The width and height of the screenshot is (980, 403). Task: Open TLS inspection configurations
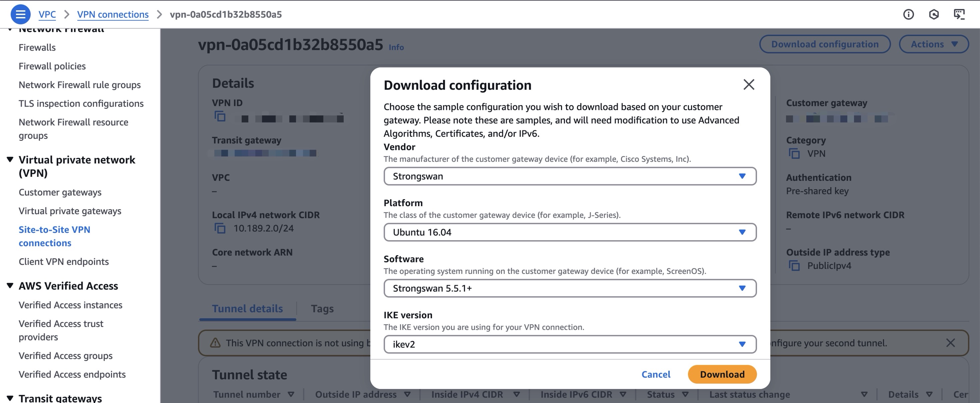[81, 103]
